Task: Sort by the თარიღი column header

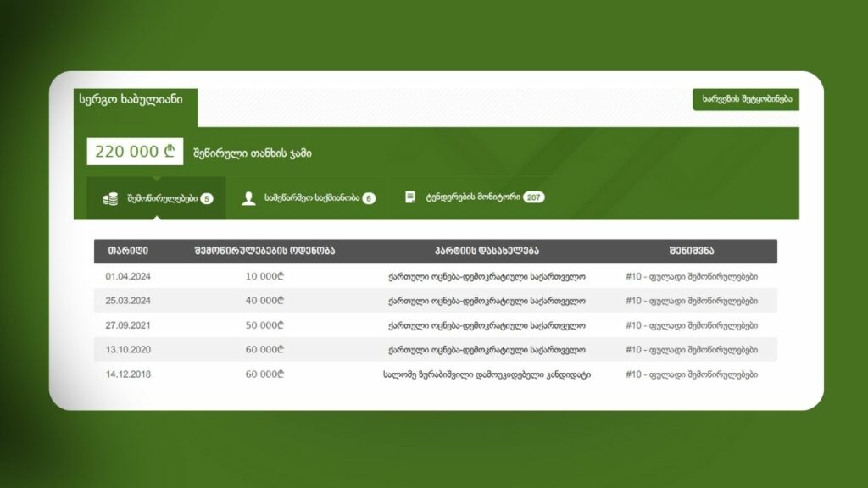Action: click(x=127, y=251)
